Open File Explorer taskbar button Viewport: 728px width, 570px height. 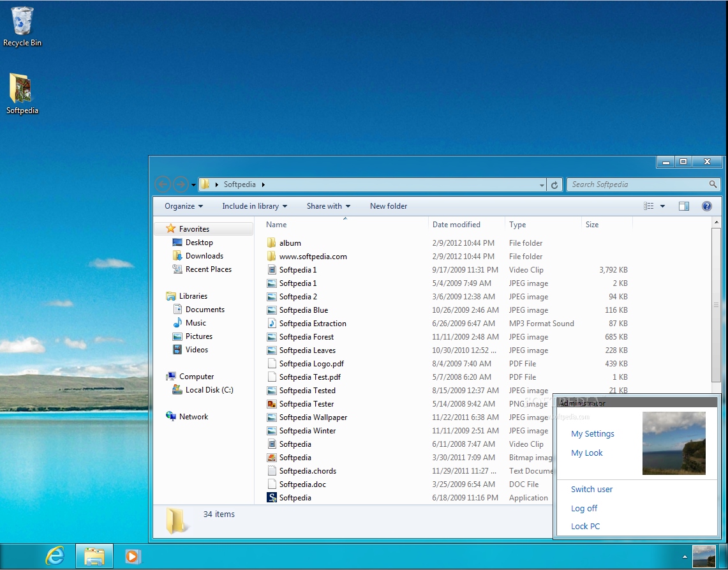[94, 556]
